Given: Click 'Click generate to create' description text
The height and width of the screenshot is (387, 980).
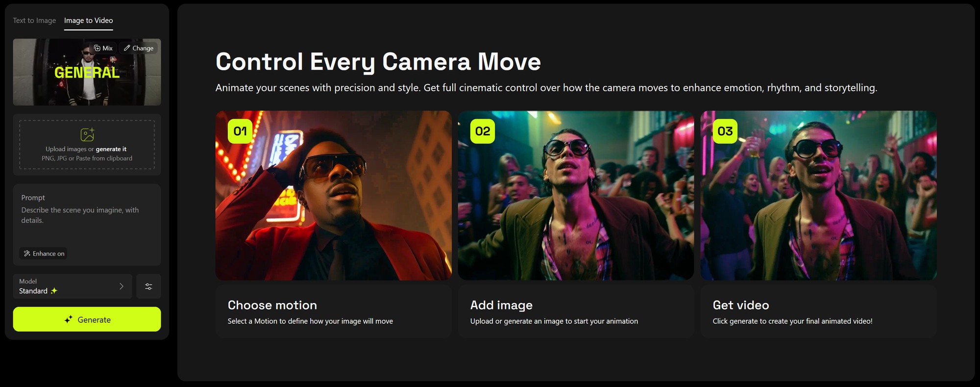Looking at the screenshot, I should coord(793,321).
